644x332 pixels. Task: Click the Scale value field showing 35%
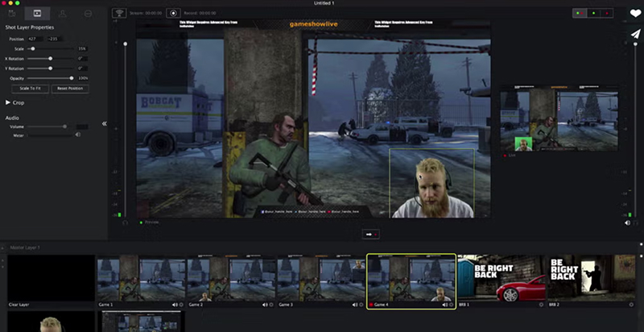[x=82, y=49]
